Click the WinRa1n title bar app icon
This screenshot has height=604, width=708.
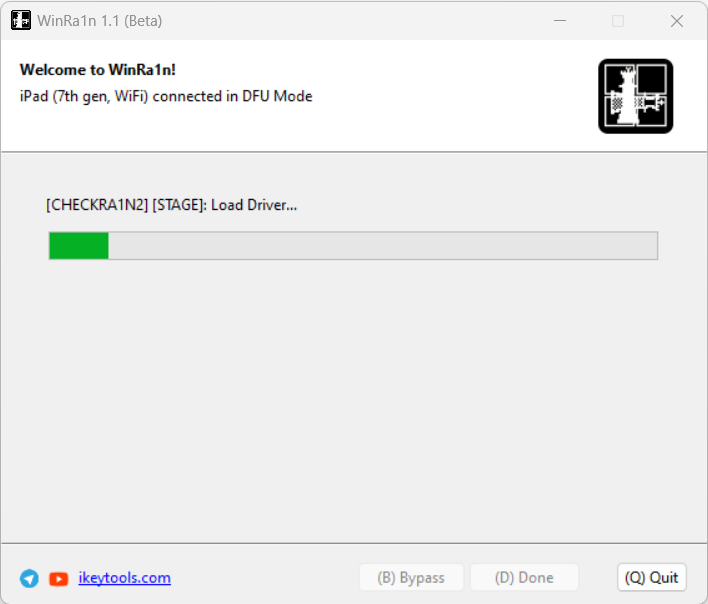click(21, 20)
